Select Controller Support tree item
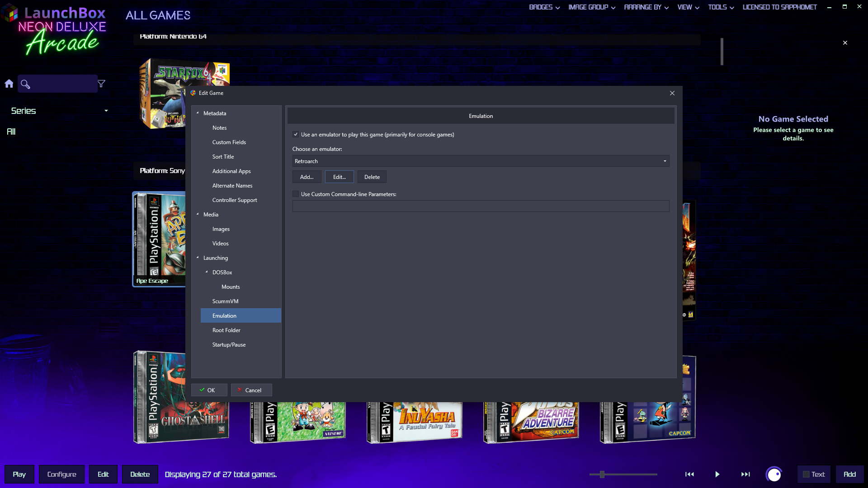 pyautogui.click(x=235, y=200)
